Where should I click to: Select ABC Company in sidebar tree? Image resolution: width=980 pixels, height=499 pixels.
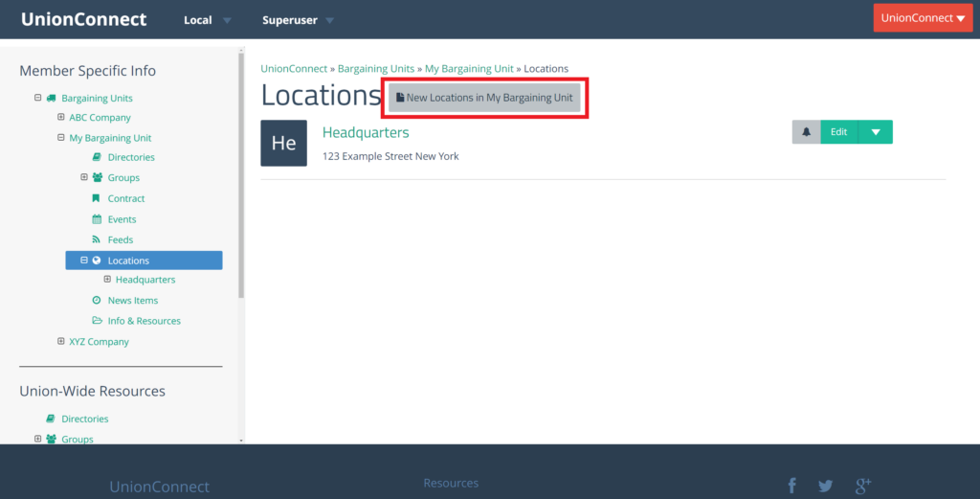coord(100,118)
